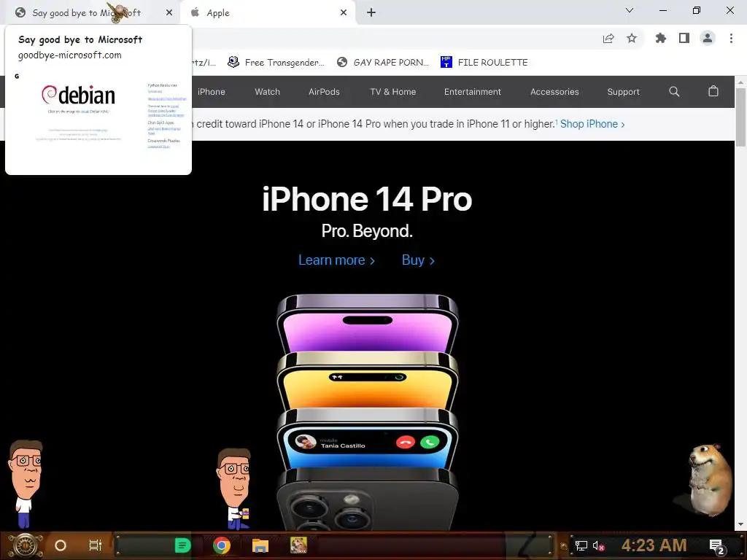Screen dimensions: 747x560
Task: Open the iPhone menu item
Action: pyautogui.click(x=211, y=92)
